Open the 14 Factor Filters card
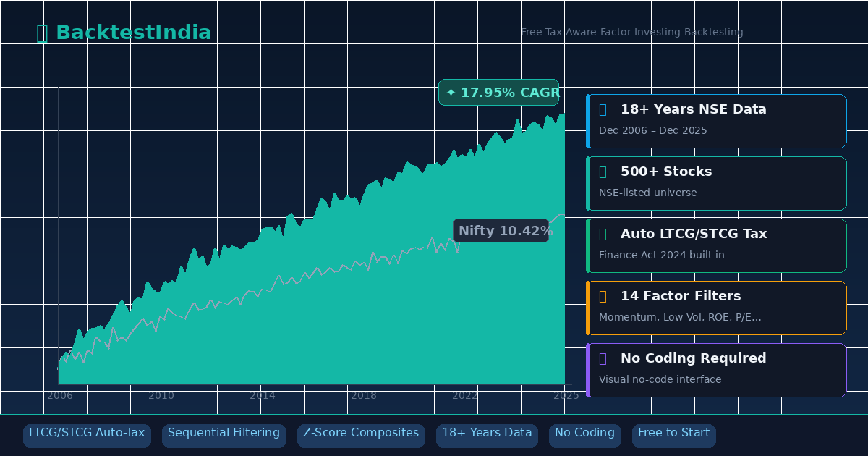 pos(716,307)
